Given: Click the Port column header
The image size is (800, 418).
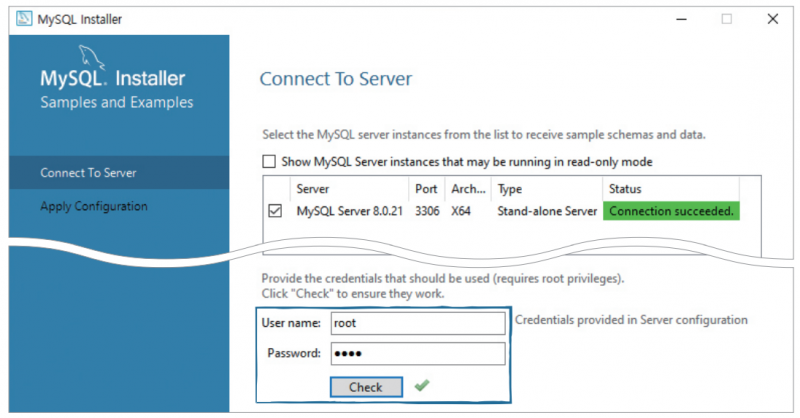Looking at the screenshot, I should (x=425, y=189).
